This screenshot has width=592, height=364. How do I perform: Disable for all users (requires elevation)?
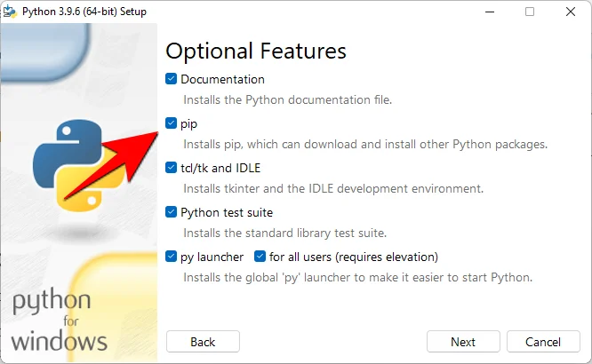260,257
